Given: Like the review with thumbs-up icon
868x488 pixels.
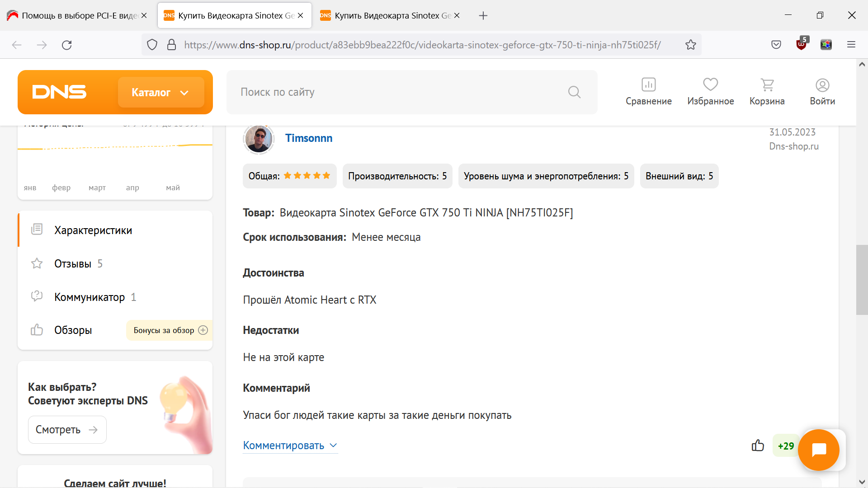Looking at the screenshot, I should 758,446.
